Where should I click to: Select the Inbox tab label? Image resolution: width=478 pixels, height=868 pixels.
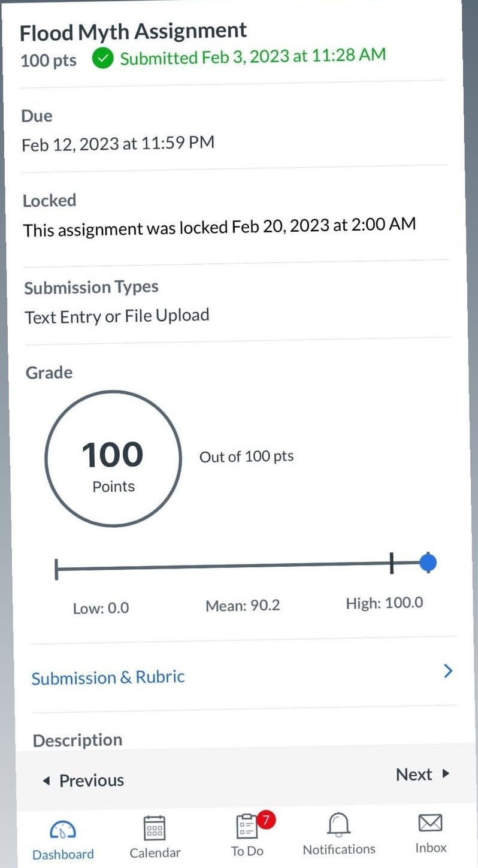point(431,848)
